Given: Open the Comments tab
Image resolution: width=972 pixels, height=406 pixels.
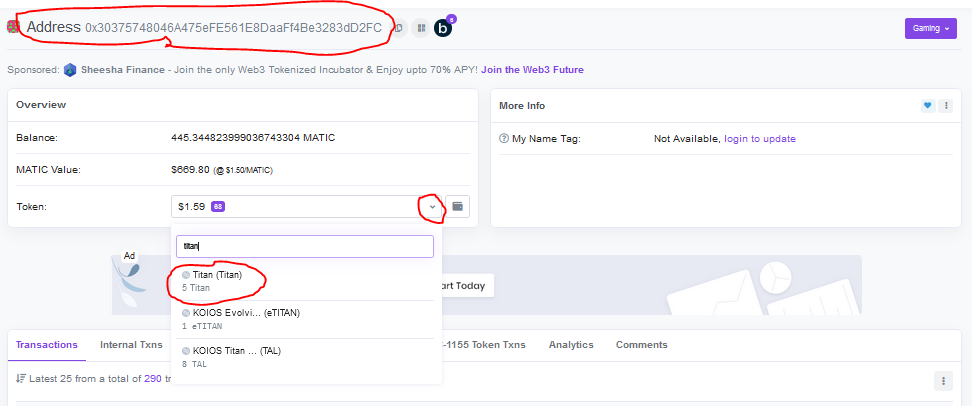Looking at the screenshot, I should (642, 345).
